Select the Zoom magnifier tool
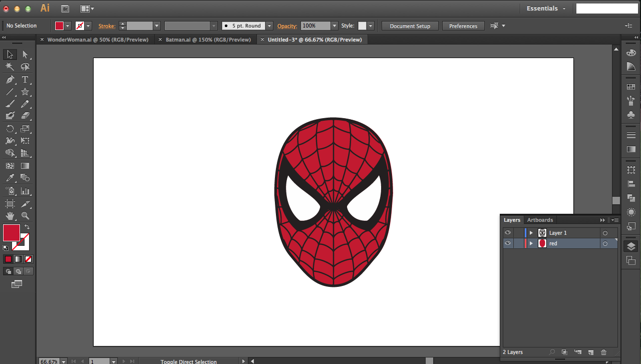 [x=25, y=216]
